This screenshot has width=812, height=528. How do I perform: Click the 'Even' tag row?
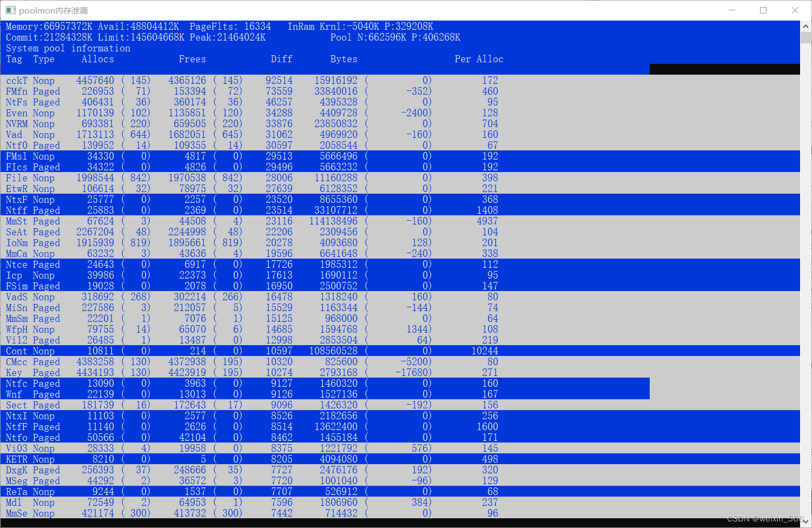coord(400,113)
